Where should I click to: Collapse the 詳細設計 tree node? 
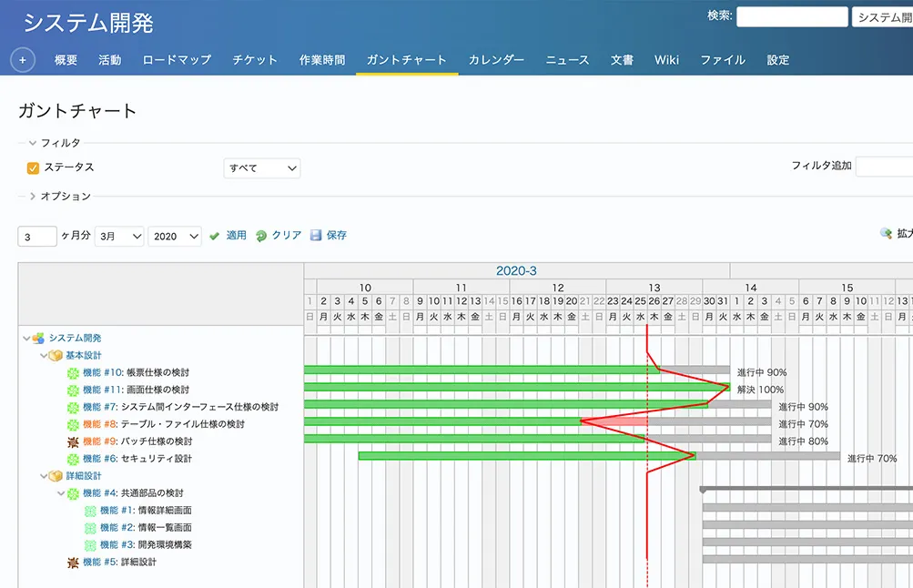[43, 476]
